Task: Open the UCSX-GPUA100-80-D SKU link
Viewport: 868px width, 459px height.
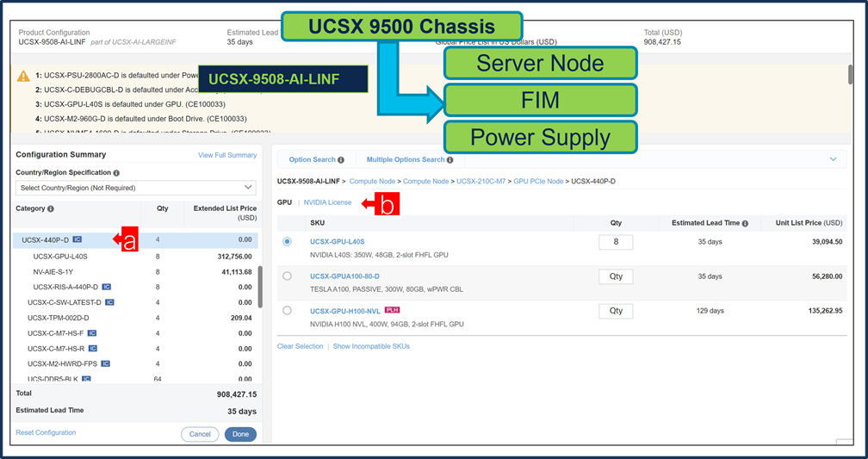Action: 344,276
